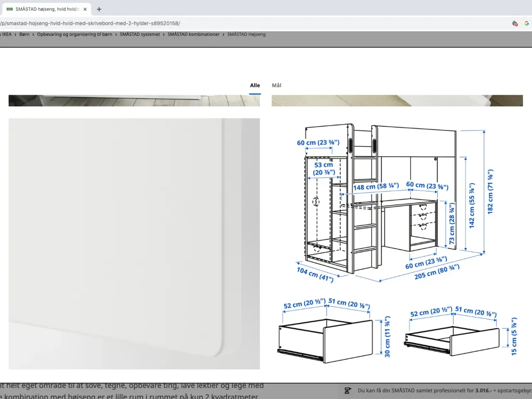Click the Google account icon in address bar
Viewport: 532px width, 399px height.
click(x=527, y=23)
